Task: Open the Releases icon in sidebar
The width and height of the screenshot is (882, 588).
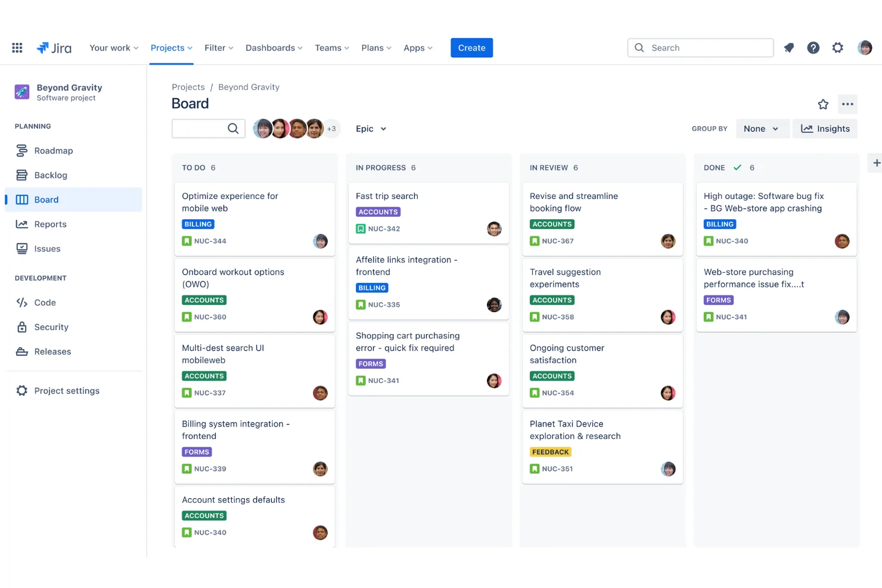Action: pyautogui.click(x=21, y=351)
